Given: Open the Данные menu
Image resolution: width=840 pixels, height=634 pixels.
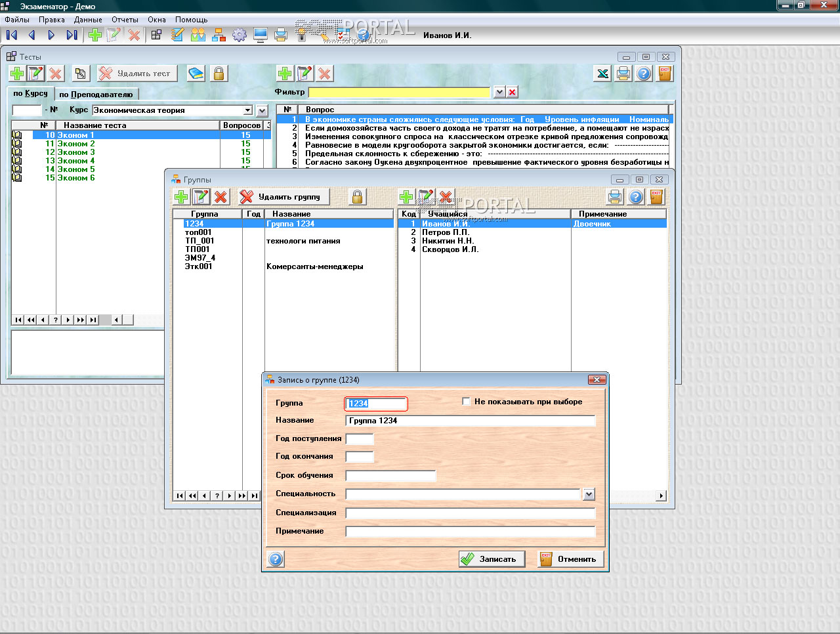Looking at the screenshot, I should (88, 20).
